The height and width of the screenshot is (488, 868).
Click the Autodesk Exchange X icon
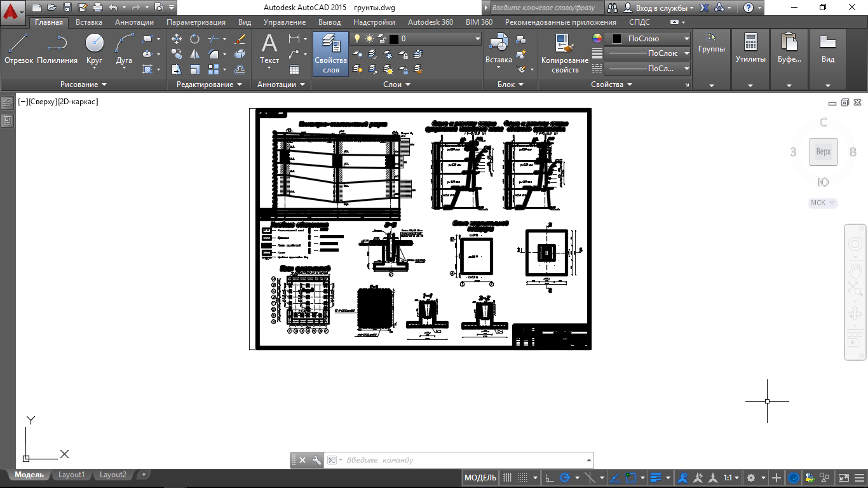pos(704,8)
